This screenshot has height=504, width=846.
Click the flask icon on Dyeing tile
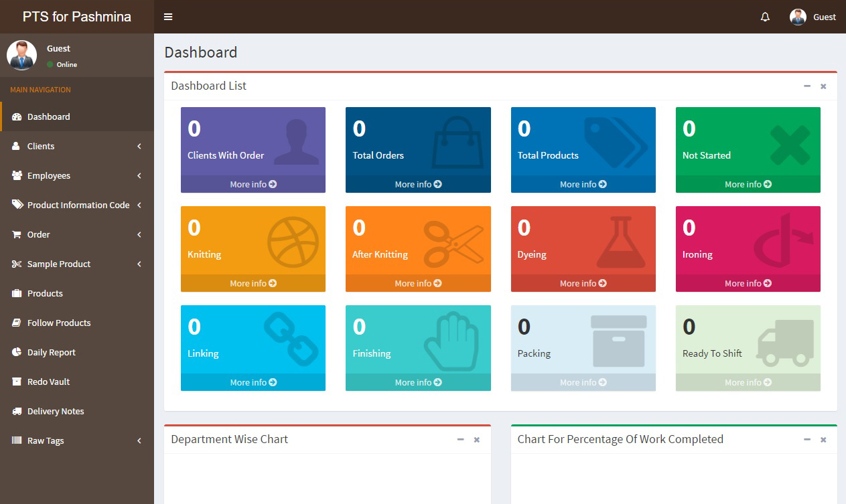pyautogui.click(x=620, y=242)
